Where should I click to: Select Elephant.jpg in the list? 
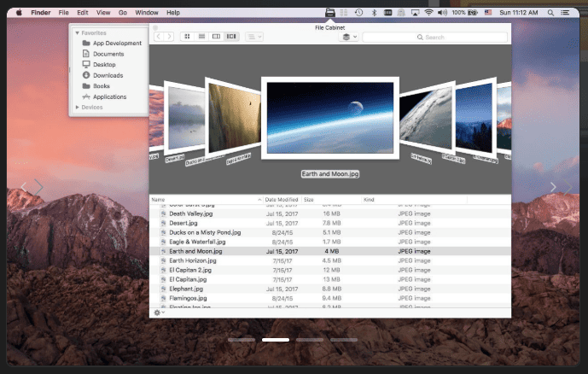(x=330, y=289)
